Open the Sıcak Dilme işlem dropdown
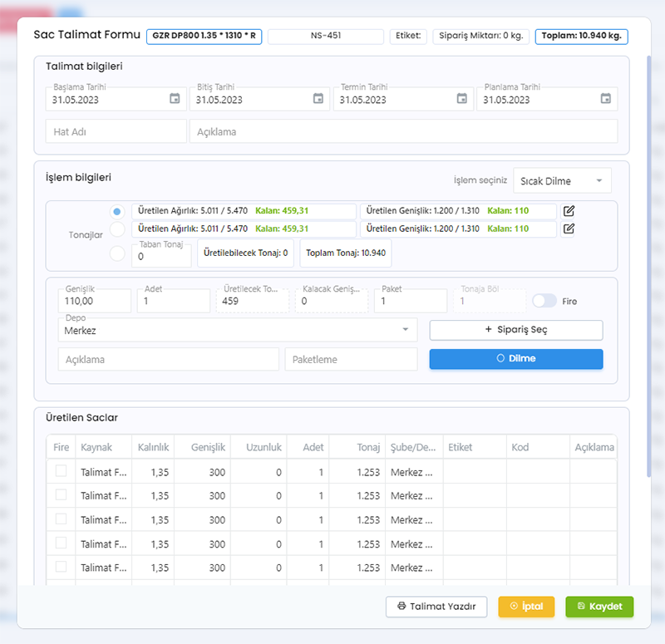665x644 pixels. coord(562,180)
